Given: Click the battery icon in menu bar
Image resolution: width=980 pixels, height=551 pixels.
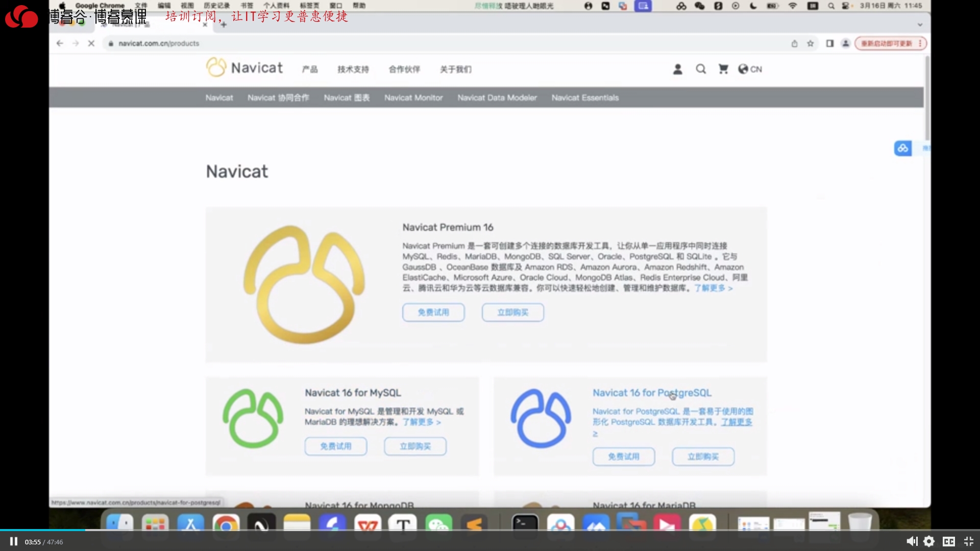Looking at the screenshot, I should (x=772, y=6).
